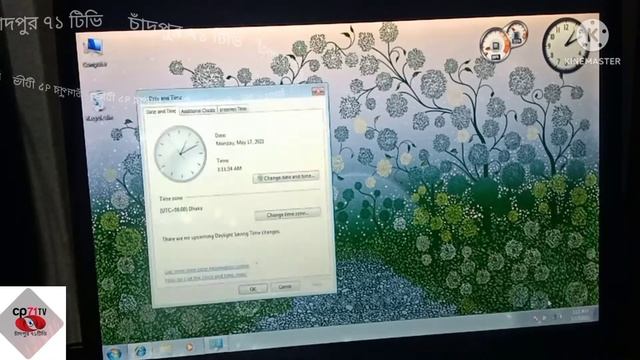Click Change time zone button
This screenshot has width=640, height=360.
click(287, 214)
